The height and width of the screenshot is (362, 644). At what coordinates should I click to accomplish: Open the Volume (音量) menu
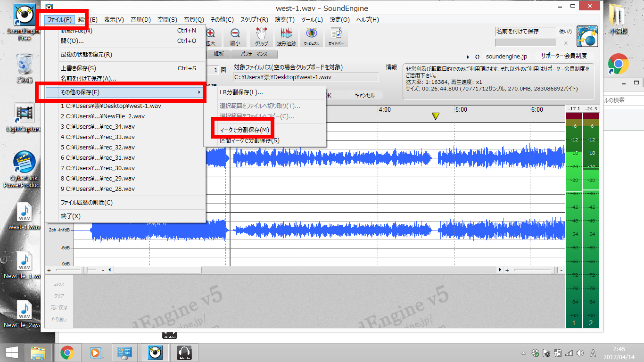coord(140,20)
